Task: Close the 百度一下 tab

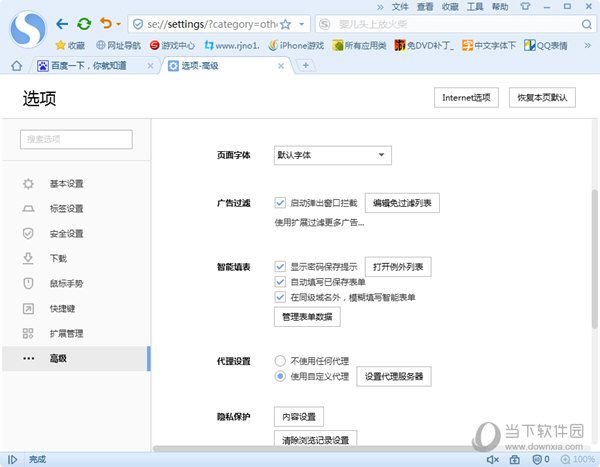Action: pos(150,66)
